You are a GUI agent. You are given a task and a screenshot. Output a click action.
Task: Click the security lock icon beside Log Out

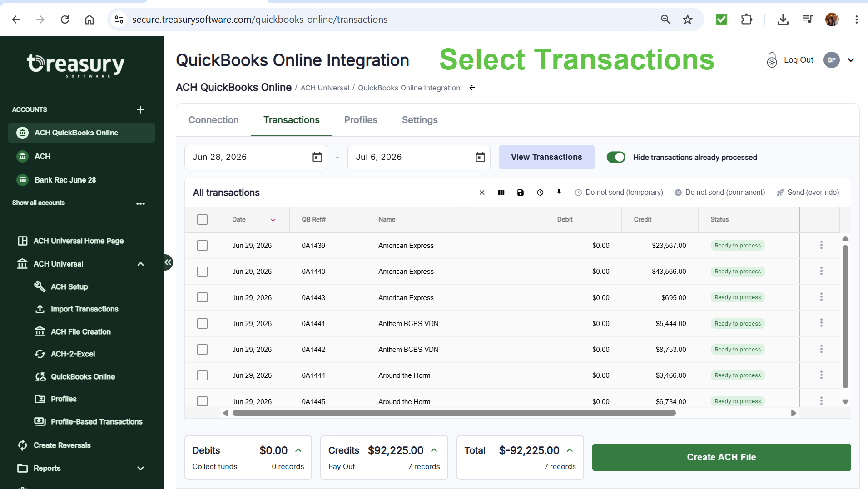[772, 60]
